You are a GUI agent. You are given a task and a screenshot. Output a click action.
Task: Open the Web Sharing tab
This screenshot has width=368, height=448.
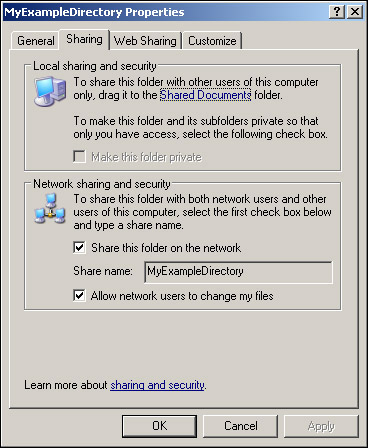[x=145, y=41]
